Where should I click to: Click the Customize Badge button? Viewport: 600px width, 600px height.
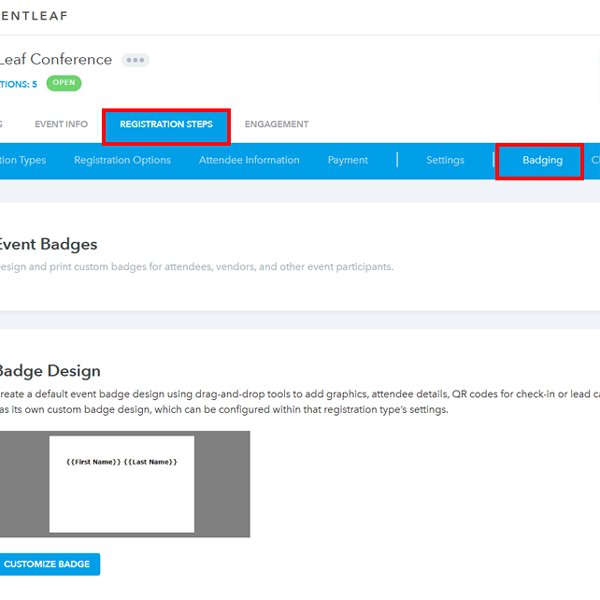tap(47, 564)
